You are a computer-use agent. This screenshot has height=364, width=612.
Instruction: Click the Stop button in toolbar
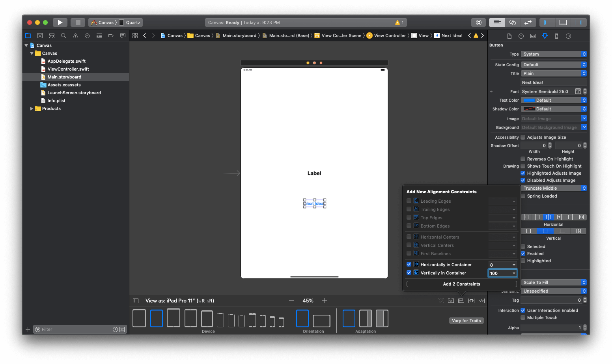tap(78, 22)
